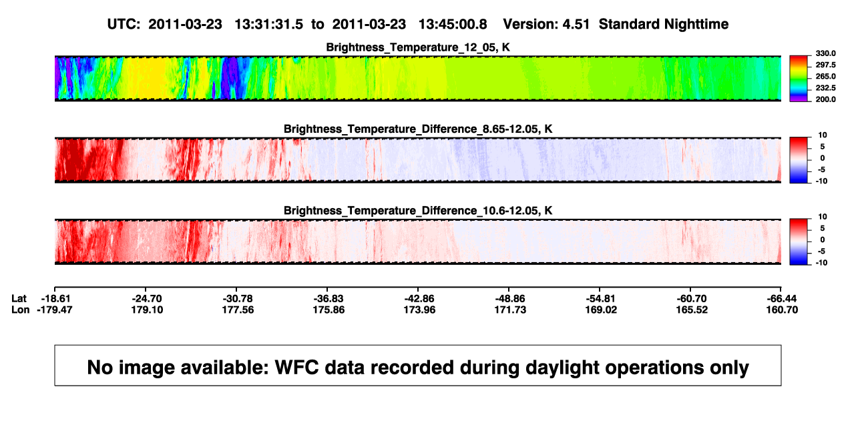868x445 pixels.
Task: Click the end time '13:45:00.8'
Action: point(452,24)
